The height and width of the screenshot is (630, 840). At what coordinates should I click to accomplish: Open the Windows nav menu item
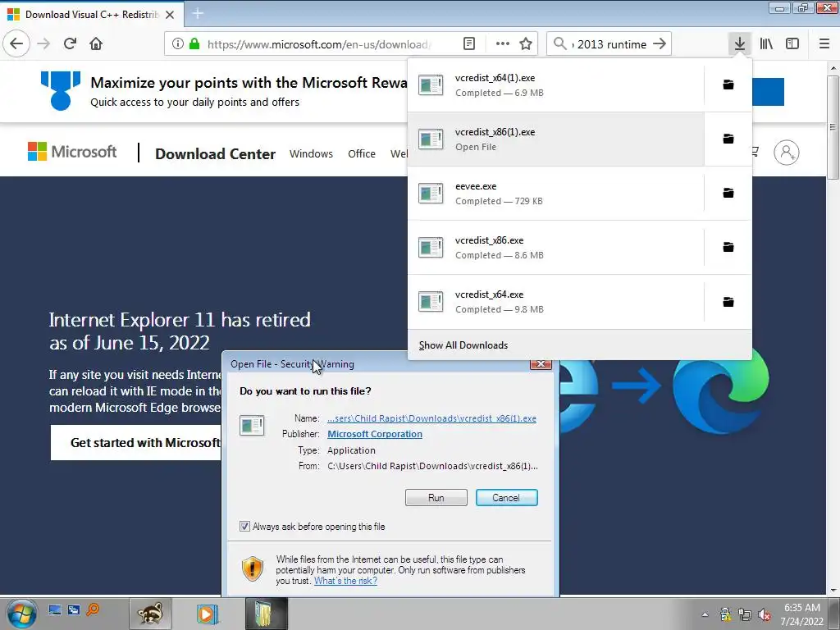[311, 153]
